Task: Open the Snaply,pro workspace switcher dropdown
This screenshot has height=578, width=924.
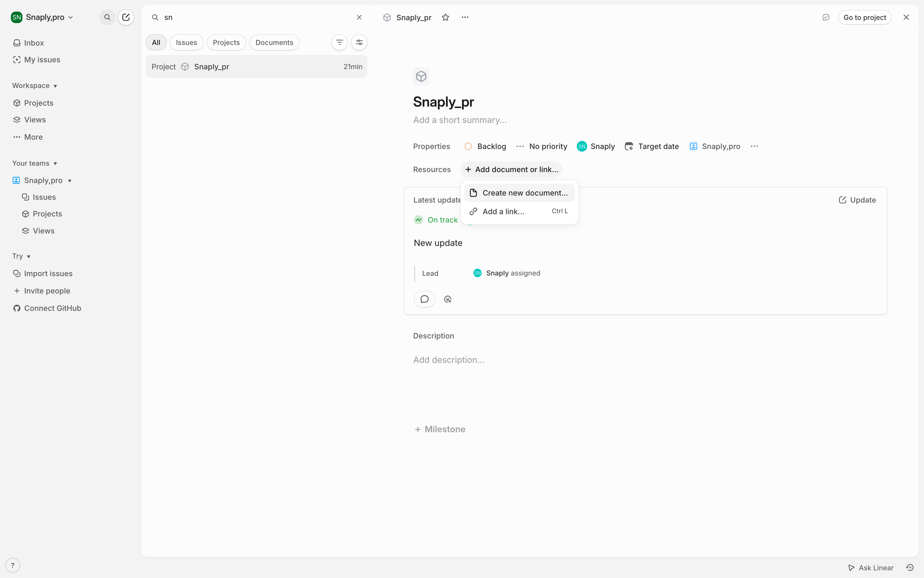Action: pyautogui.click(x=42, y=17)
